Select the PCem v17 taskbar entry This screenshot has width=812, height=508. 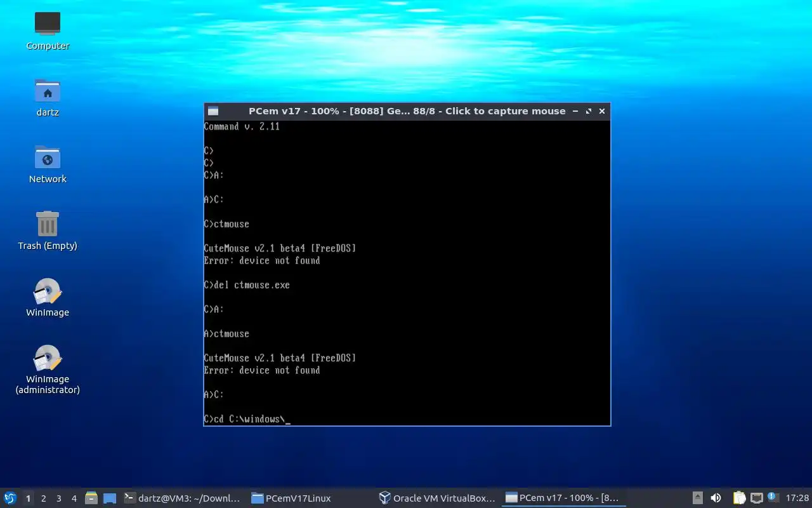click(563, 498)
